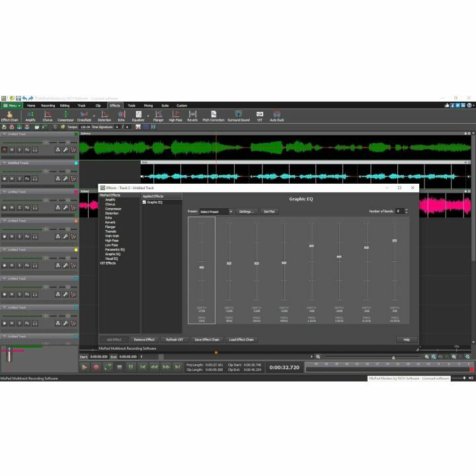The width and height of the screenshot is (476, 476).
Task: Switch to the Suite tab
Action: click(165, 106)
